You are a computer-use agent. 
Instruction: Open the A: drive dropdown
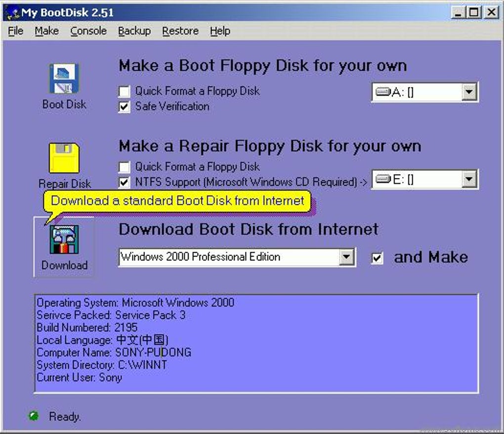tap(469, 92)
